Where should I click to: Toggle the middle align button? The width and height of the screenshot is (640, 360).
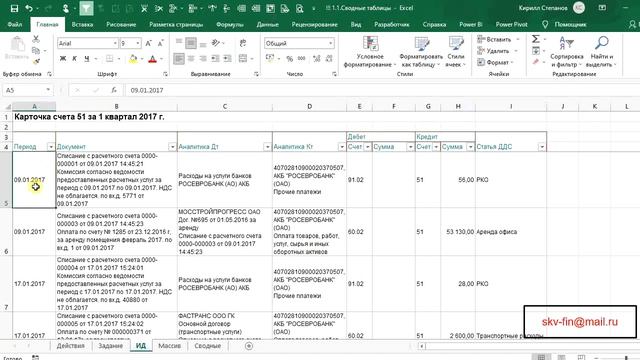191,42
